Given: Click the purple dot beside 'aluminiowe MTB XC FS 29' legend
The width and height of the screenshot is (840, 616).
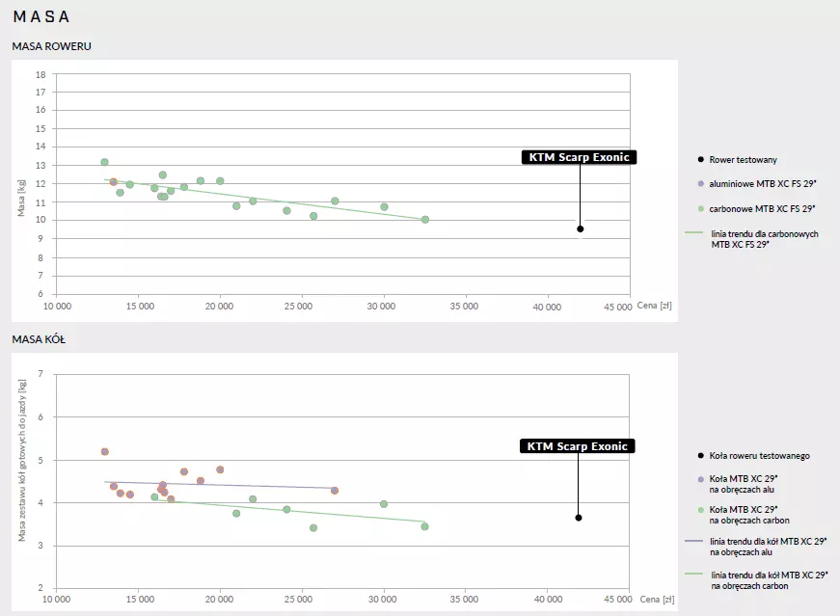Looking at the screenshot, I should point(701,184).
